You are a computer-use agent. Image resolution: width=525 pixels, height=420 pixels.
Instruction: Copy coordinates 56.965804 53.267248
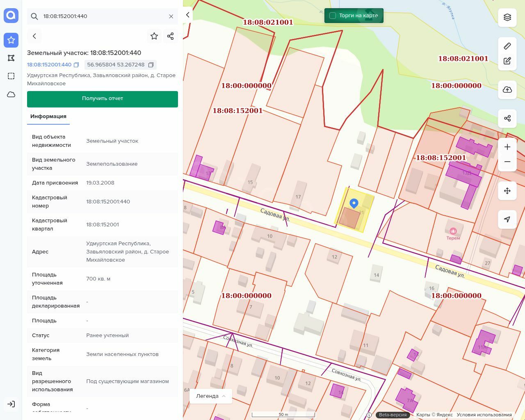(151, 65)
